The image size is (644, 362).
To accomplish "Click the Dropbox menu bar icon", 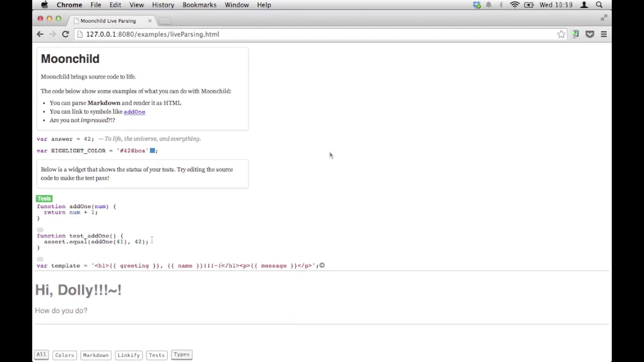I will click(477, 5).
